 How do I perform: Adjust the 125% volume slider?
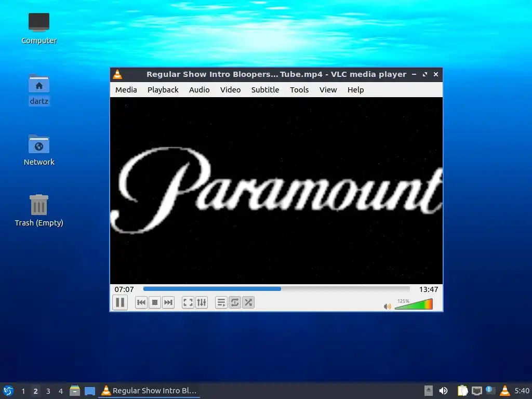(414, 304)
